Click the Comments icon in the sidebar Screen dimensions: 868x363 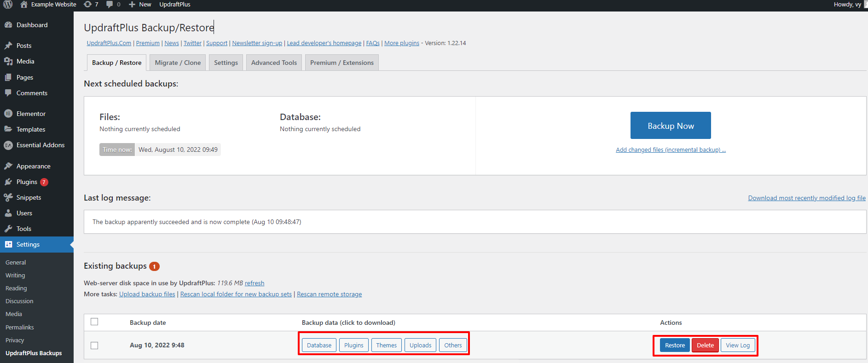pyautogui.click(x=8, y=93)
